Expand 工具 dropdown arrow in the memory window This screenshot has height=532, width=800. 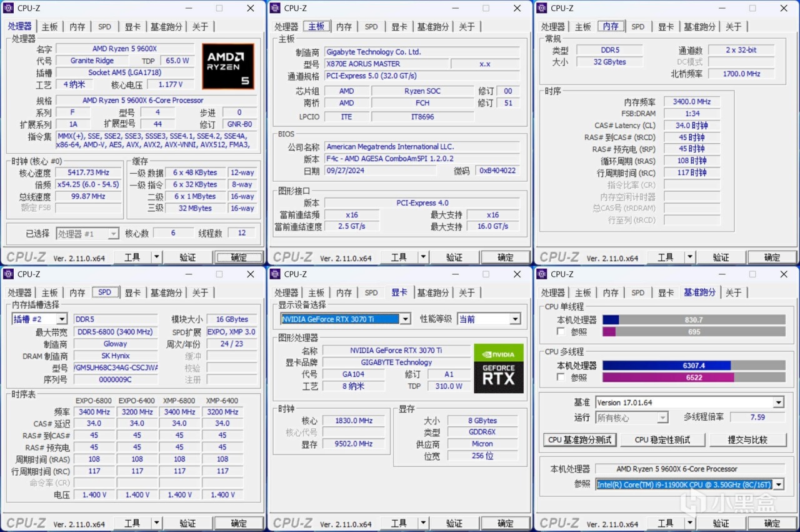pos(690,257)
